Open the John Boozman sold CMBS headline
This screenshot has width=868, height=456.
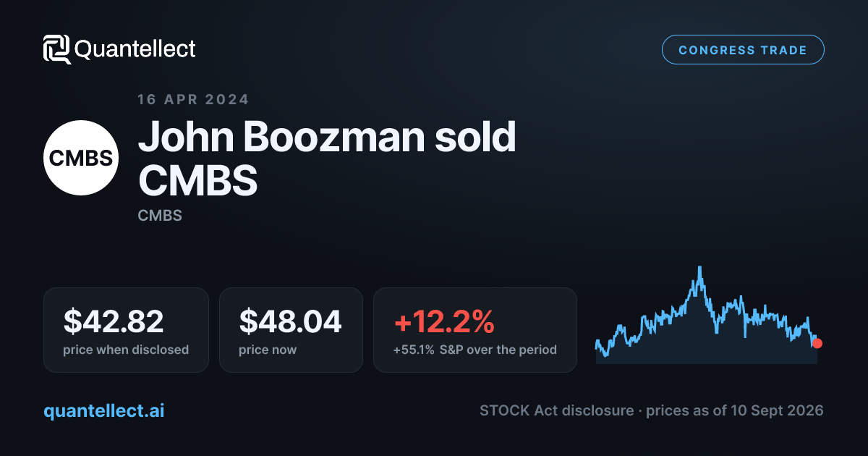pyautogui.click(x=327, y=158)
